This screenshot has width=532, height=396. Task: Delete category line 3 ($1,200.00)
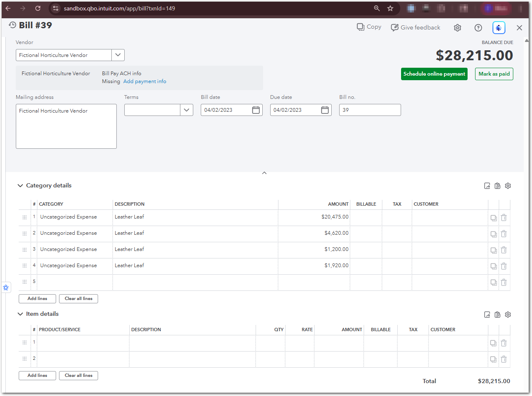pos(504,250)
